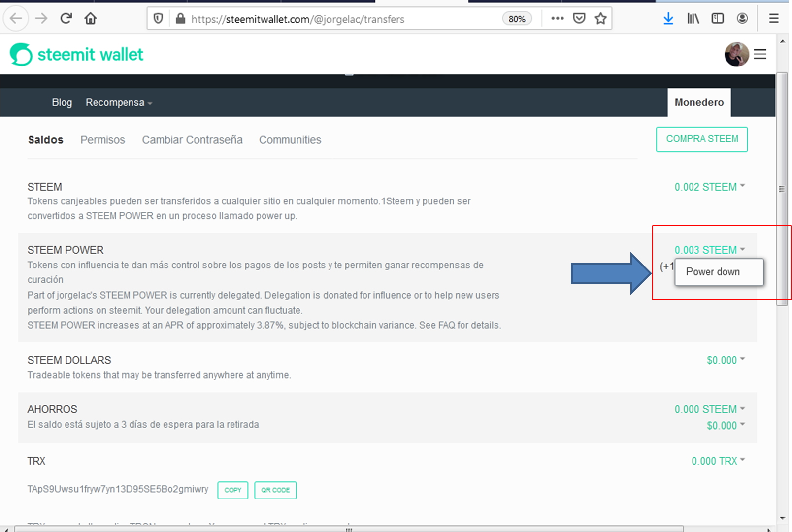Click the vertical scrollbar up arrow
Image resolution: width=792 pixels, height=532 pixels.
pyautogui.click(x=782, y=41)
